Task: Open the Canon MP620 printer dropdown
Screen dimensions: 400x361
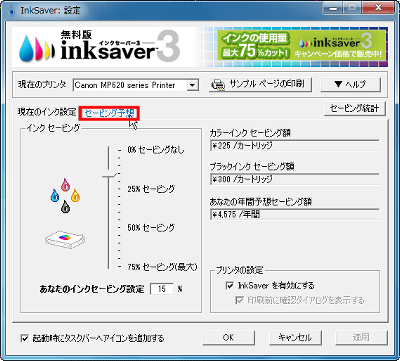Action: tap(136, 85)
